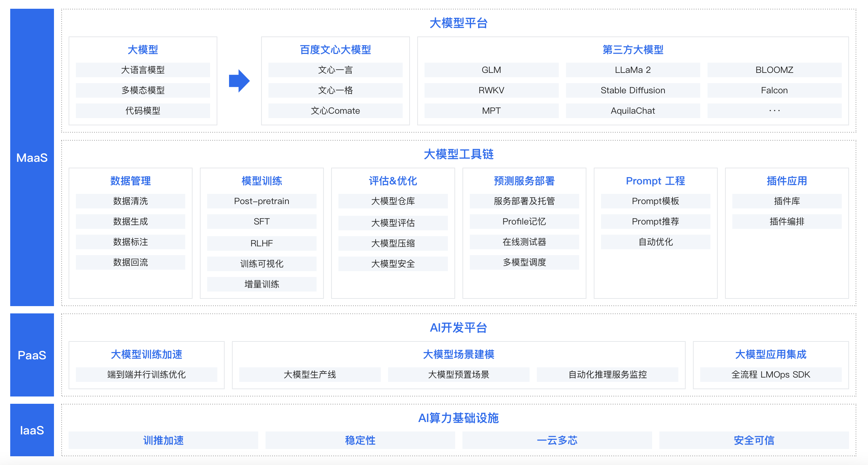Image resolution: width=868 pixels, height=465 pixels.
Task: Click the 插件库 item
Action: [x=787, y=201]
